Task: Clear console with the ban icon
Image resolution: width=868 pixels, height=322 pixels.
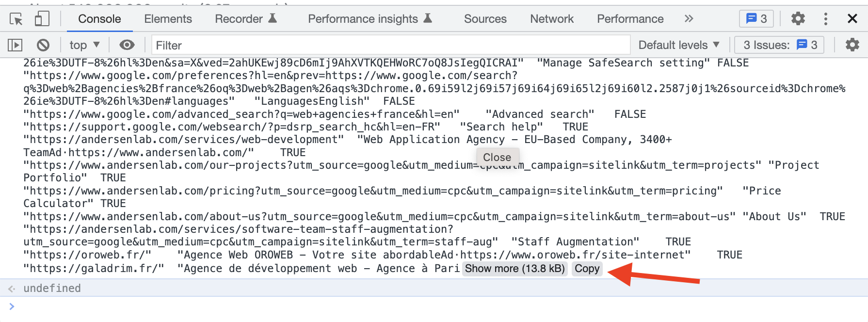Action: point(43,45)
